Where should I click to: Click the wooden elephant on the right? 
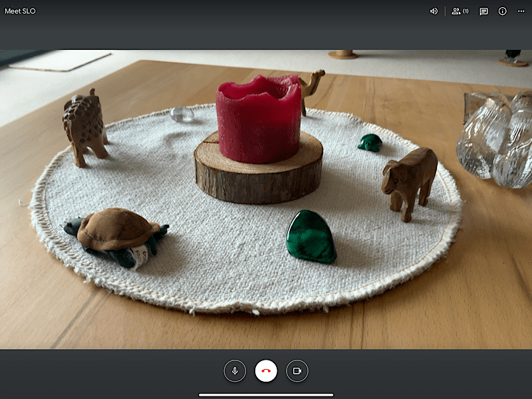[x=410, y=178]
